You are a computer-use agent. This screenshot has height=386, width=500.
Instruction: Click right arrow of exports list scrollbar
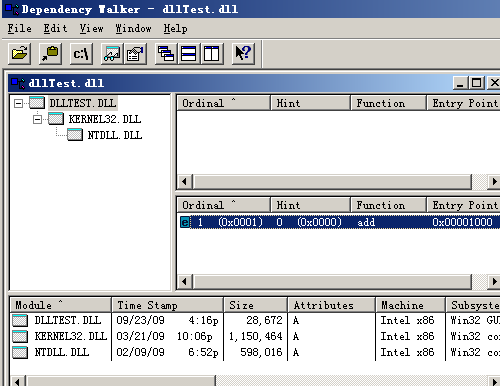(494, 282)
